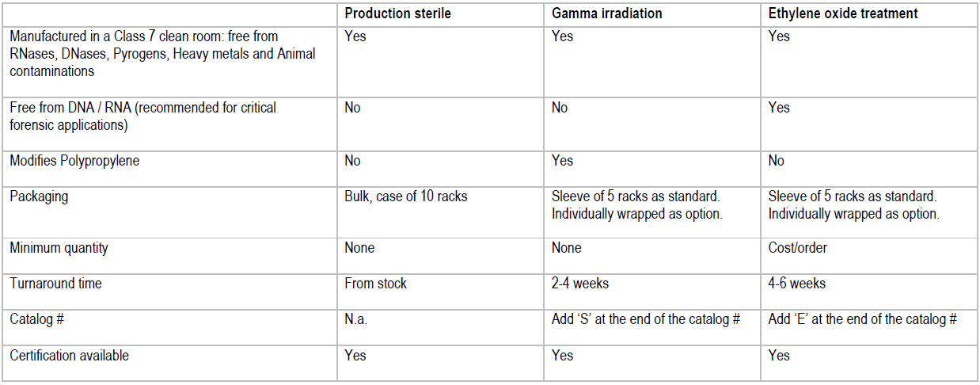
Task: Click the 'Cost/order' minimum quantity cell
Action: pos(798,248)
